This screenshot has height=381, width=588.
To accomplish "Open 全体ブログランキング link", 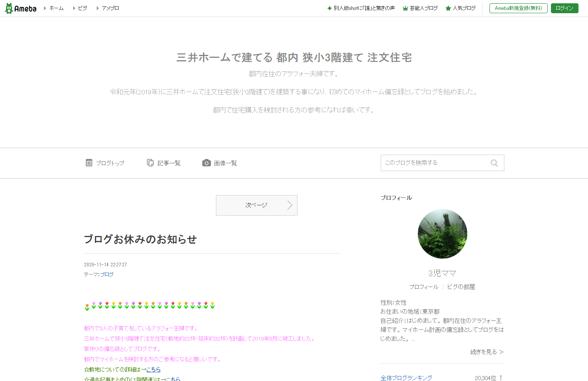I will [x=406, y=378].
